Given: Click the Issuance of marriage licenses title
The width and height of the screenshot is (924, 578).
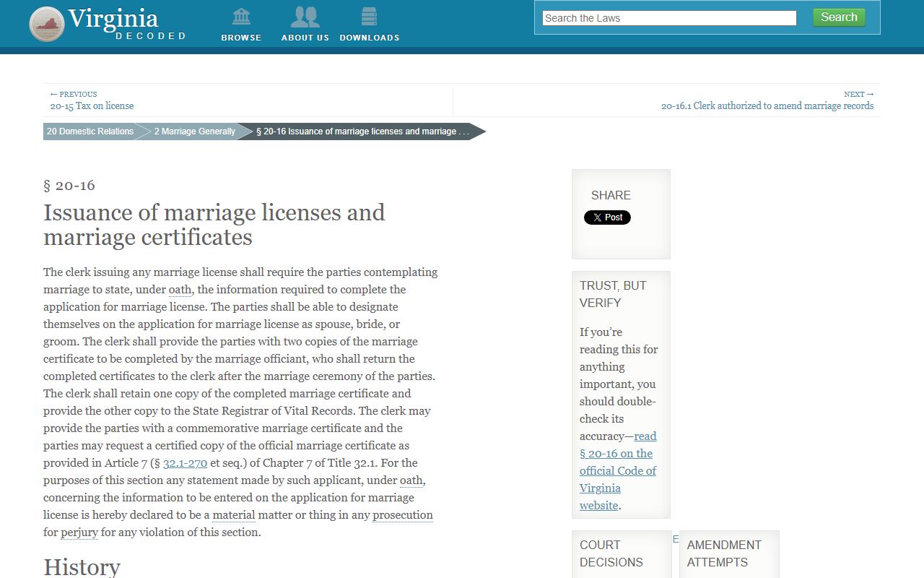Looking at the screenshot, I should pyautogui.click(x=214, y=225).
